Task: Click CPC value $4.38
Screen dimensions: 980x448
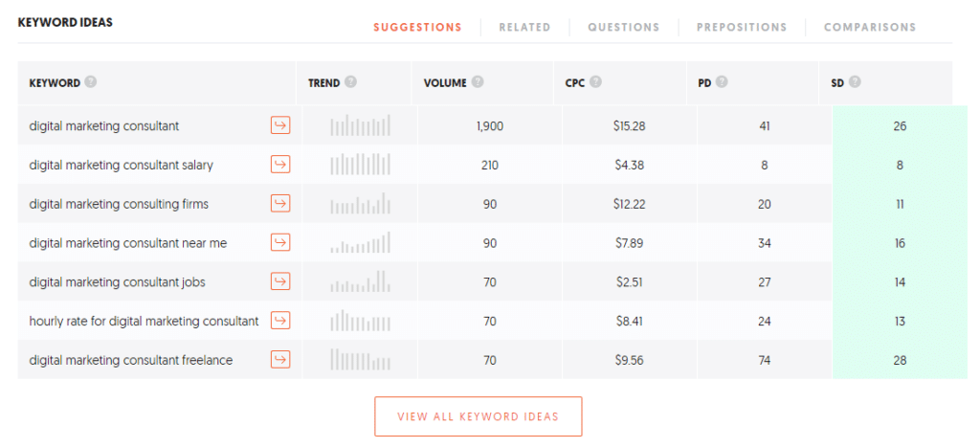Action: (x=630, y=166)
